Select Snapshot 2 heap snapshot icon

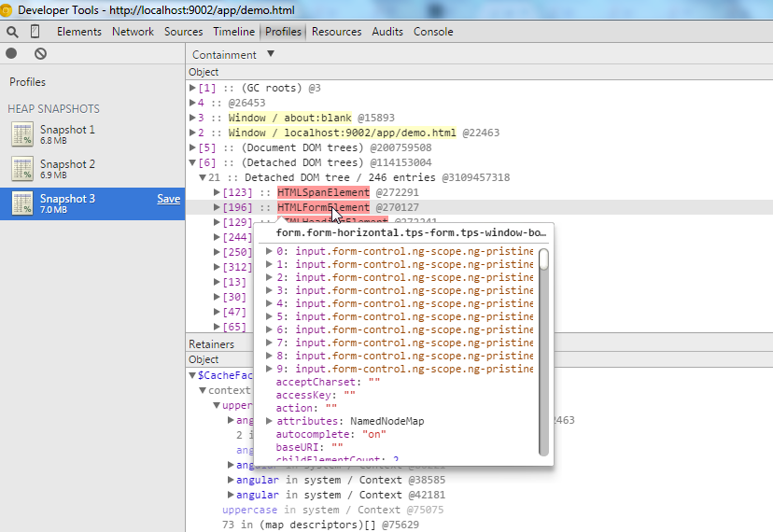(22, 169)
